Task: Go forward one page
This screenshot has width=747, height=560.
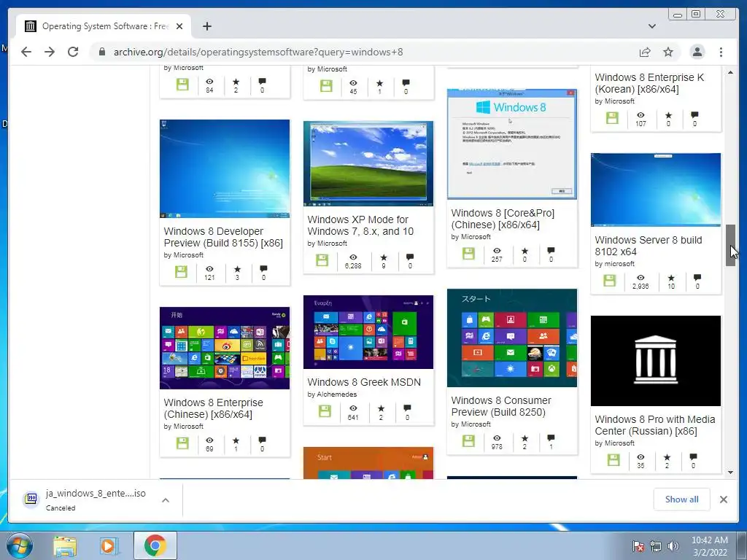Action: click(50, 52)
